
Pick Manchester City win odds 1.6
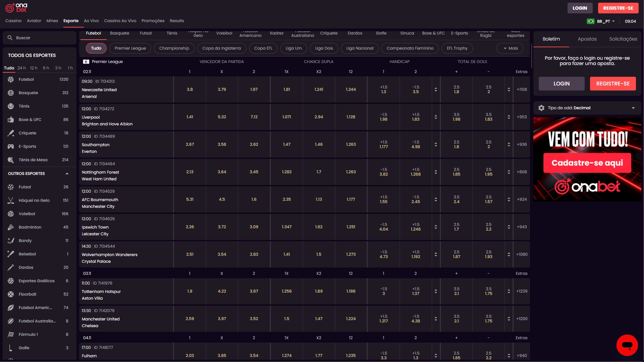pyautogui.click(x=254, y=199)
